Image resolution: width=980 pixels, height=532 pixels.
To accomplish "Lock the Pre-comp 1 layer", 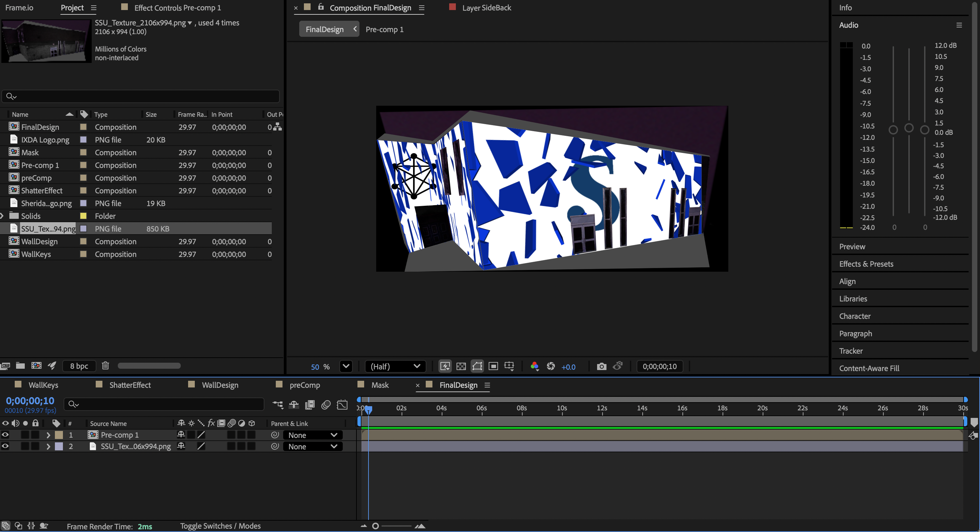I will coord(35,435).
